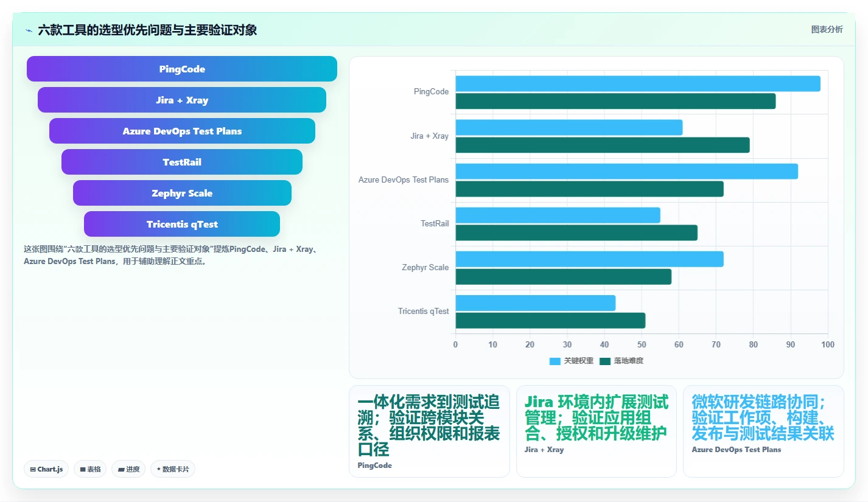Click the PingCode chart axis label
The width and height of the screenshot is (868, 502).
click(x=431, y=92)
